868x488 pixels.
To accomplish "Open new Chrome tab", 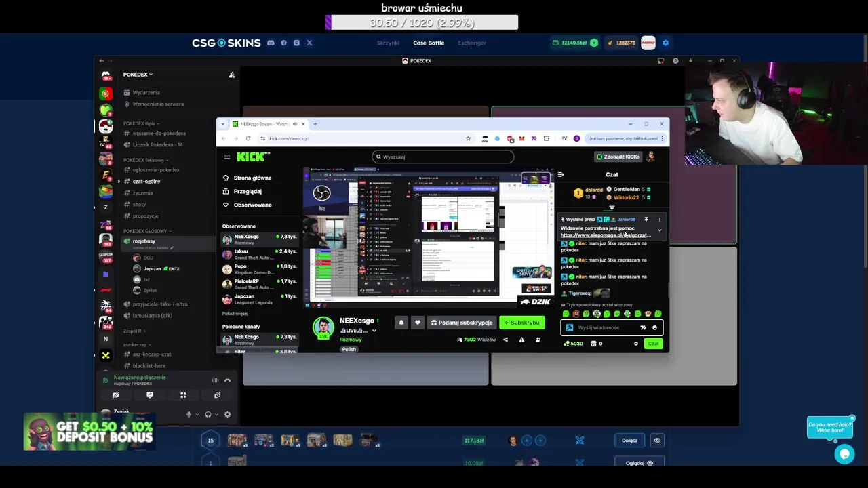I will tap(315, 124).
